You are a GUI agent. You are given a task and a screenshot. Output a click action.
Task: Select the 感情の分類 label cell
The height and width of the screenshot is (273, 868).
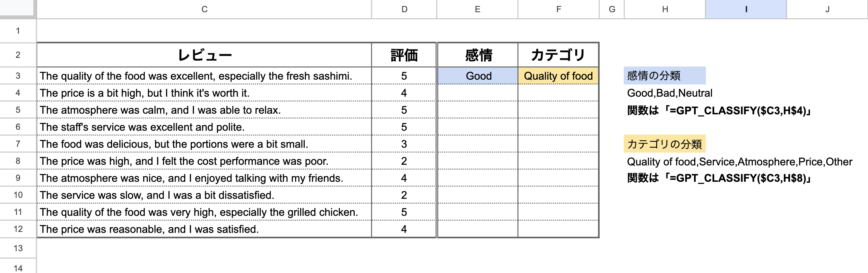tap(655, 76)
